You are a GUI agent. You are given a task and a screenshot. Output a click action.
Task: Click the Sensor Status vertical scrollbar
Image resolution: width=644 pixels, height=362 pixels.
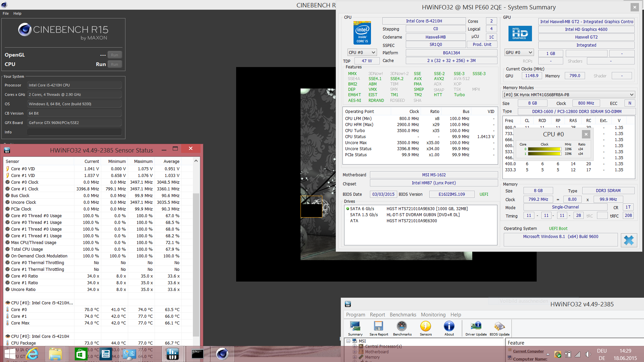tap(196, 265)
